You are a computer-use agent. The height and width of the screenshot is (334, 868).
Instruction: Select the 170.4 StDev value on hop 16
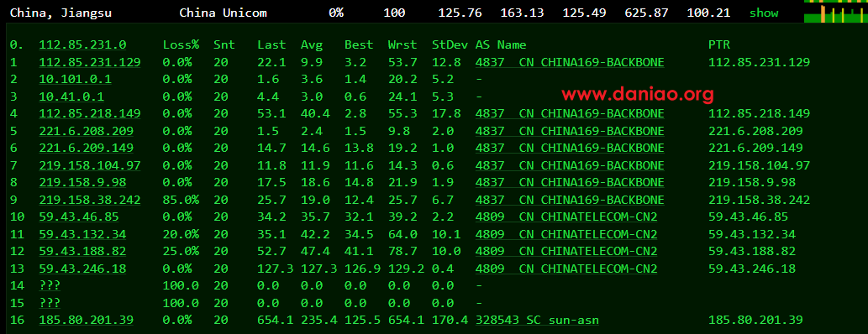click(450, 321)
